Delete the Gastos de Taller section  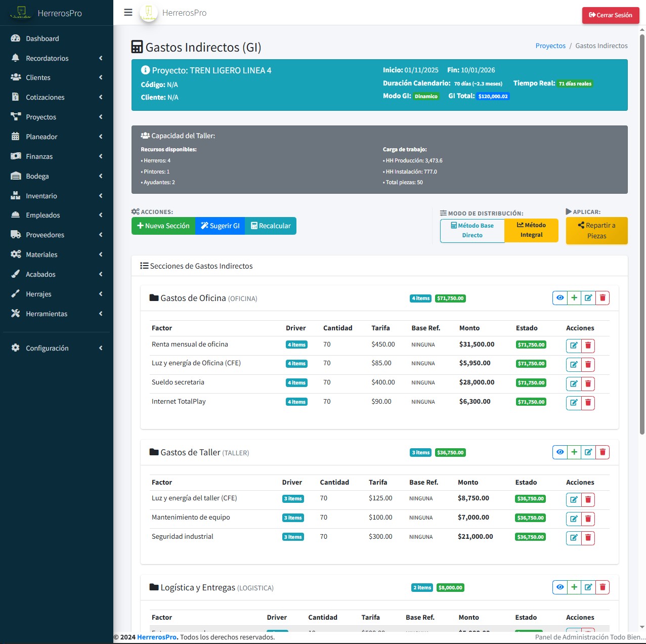click(602, 452)
